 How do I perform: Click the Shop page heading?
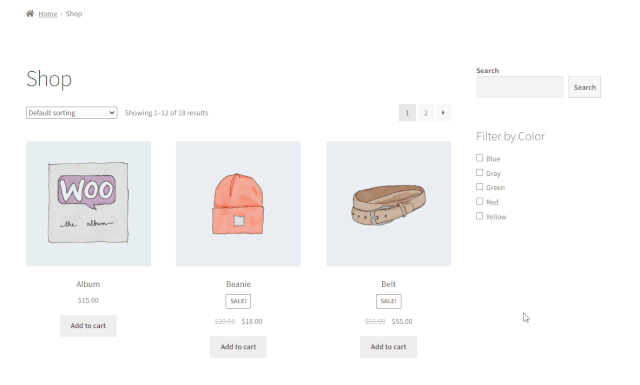click(49, 79)
